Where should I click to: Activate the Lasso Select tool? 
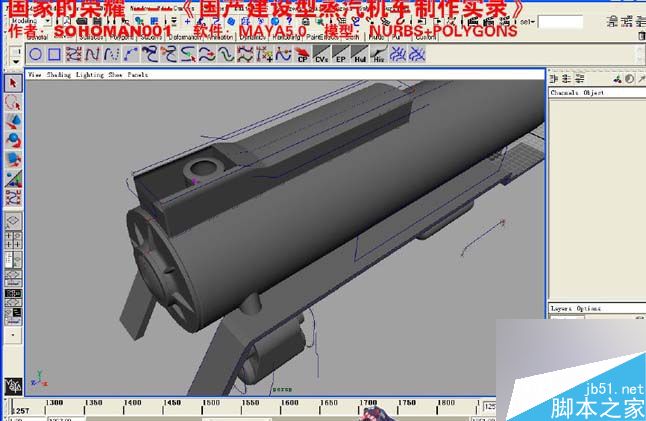(x=13, y=103)
